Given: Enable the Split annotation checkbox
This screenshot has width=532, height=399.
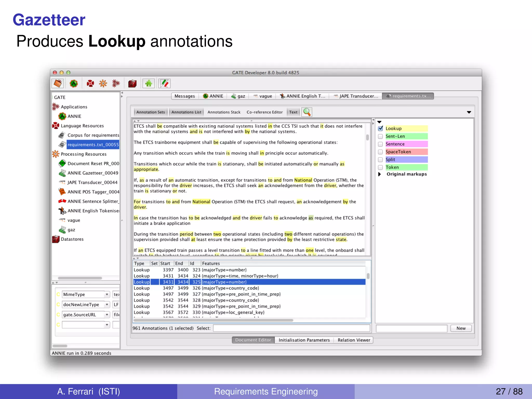Looking at the screenshot, I should coord(381,159).
